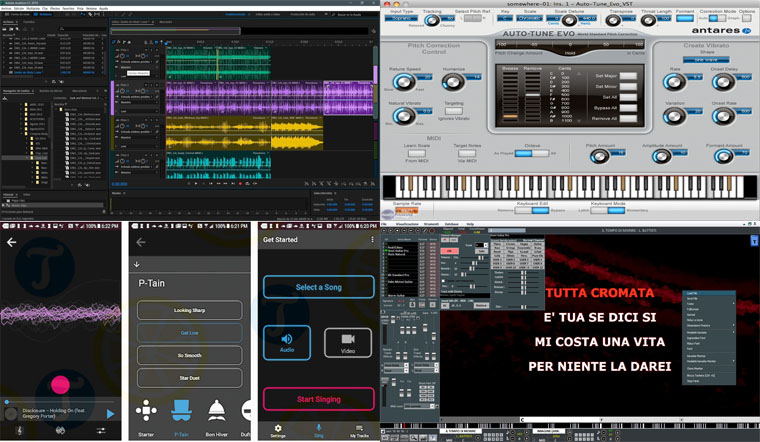The width and height of the screenshot is (760, 442).
Task: Tap the down arrow above the P-Tain heading
Action: click(x=137, y=264)
